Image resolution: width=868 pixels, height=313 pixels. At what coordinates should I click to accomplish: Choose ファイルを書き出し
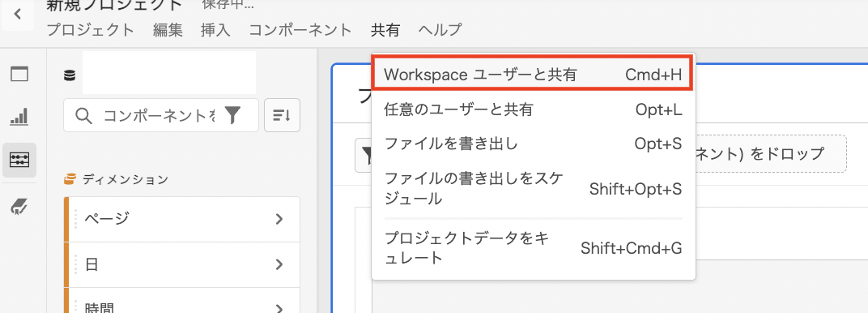pyautogui.click(x=533, y=144)
